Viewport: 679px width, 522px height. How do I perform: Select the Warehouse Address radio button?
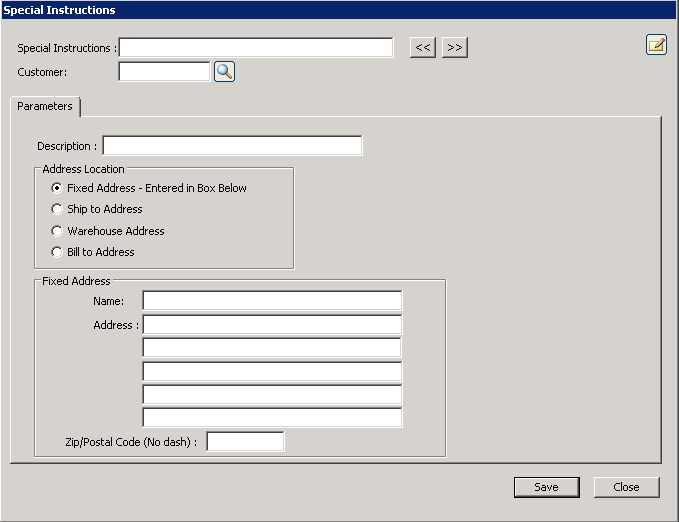(x=58, y=231)
